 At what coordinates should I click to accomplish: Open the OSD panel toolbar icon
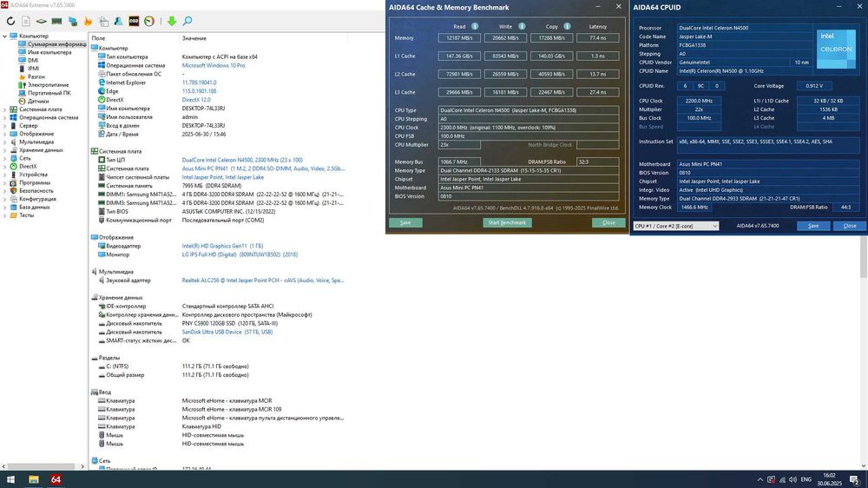click(134, 21)
